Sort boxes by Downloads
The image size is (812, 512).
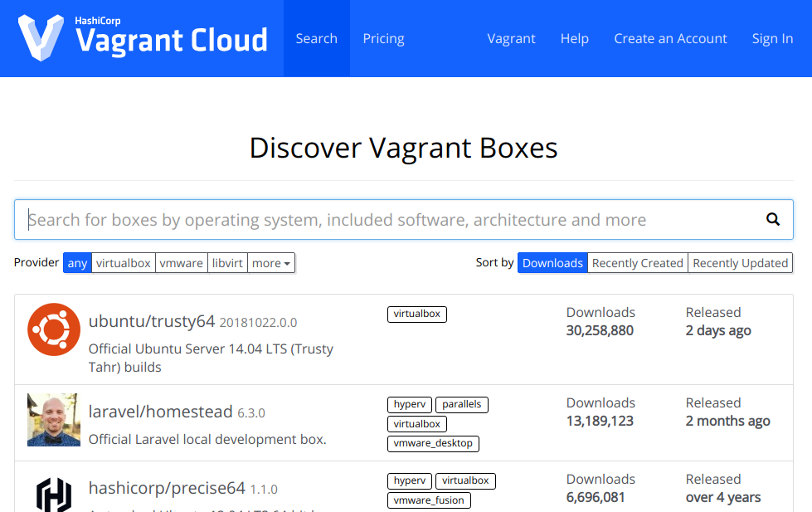(552, 263)
